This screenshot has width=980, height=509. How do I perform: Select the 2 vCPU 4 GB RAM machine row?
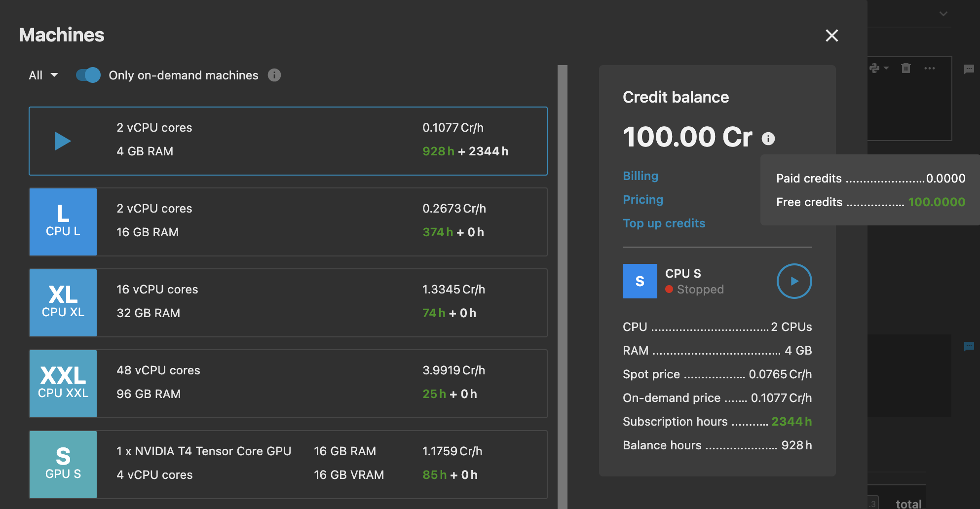click(288, 141)
